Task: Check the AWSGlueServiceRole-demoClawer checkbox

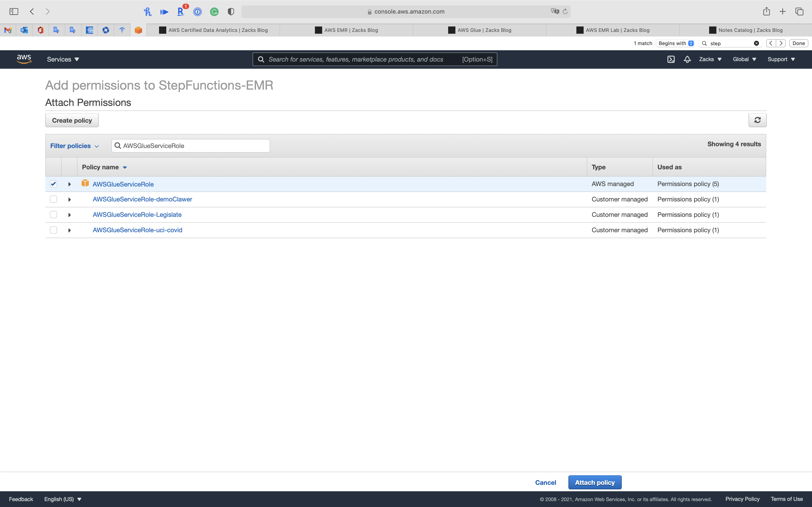Action: click(x=53, y=199)
